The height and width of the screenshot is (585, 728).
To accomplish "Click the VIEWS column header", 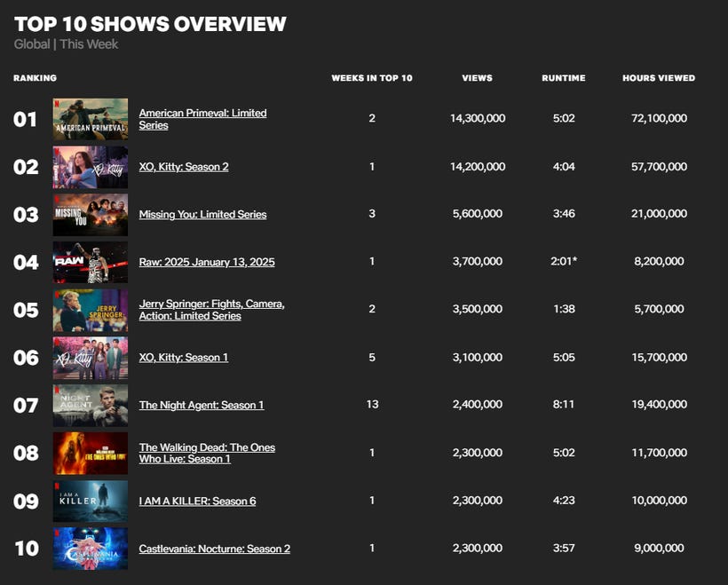I will (x=478, y=78).
